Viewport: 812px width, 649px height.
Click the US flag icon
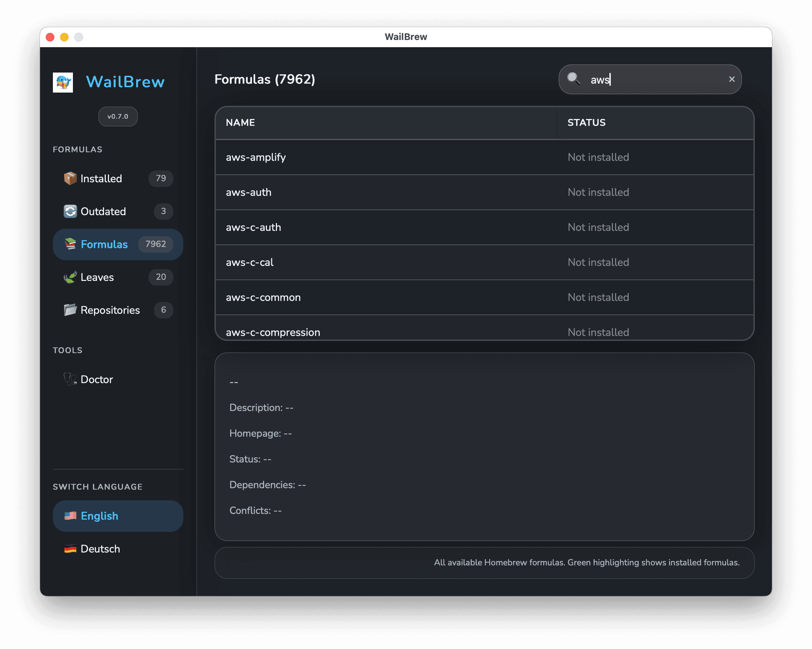(x=70, y=516)
